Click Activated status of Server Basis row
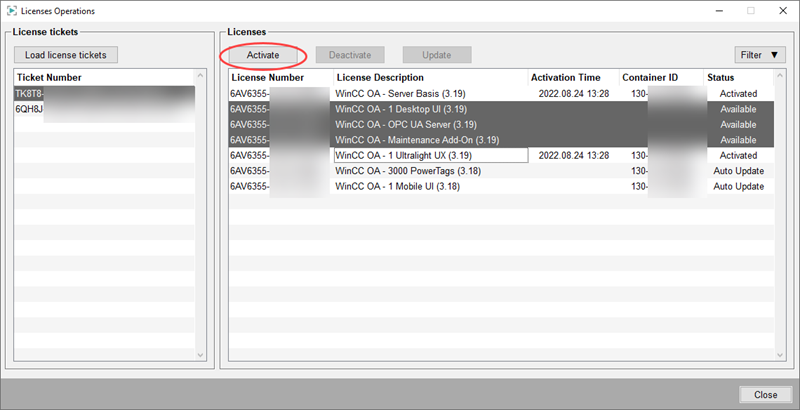800x410 pixels. [738, 94]
